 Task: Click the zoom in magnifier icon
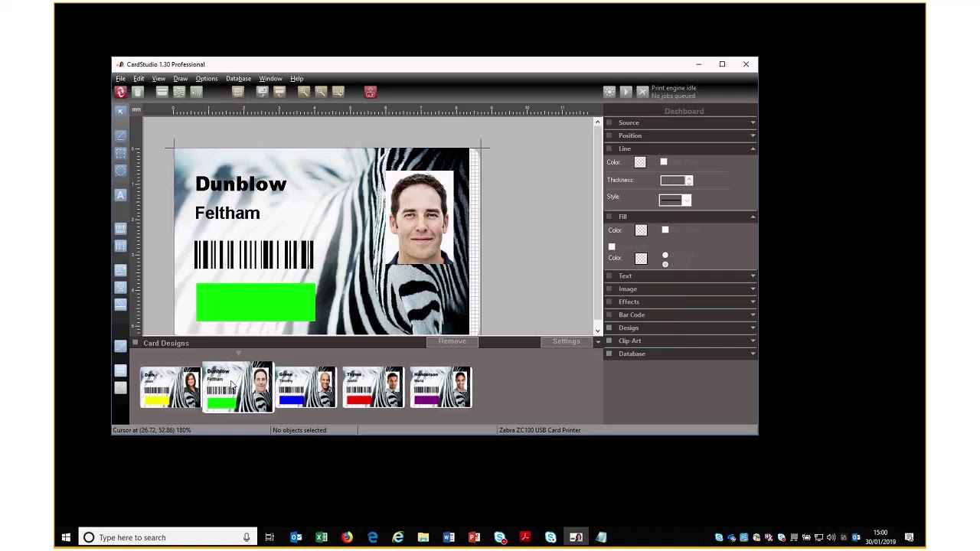[x=304, y=92]
